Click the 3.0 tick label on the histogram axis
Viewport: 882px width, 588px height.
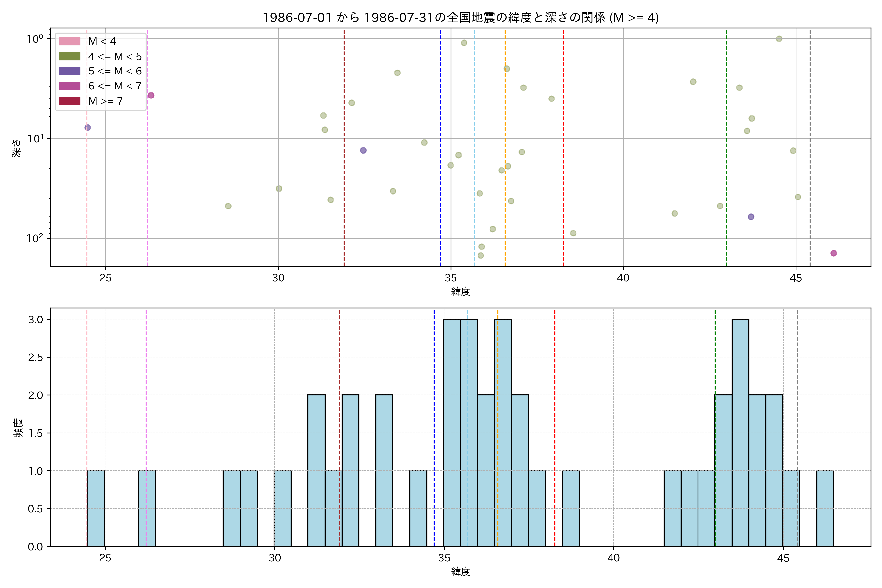[x=35, y=319]
